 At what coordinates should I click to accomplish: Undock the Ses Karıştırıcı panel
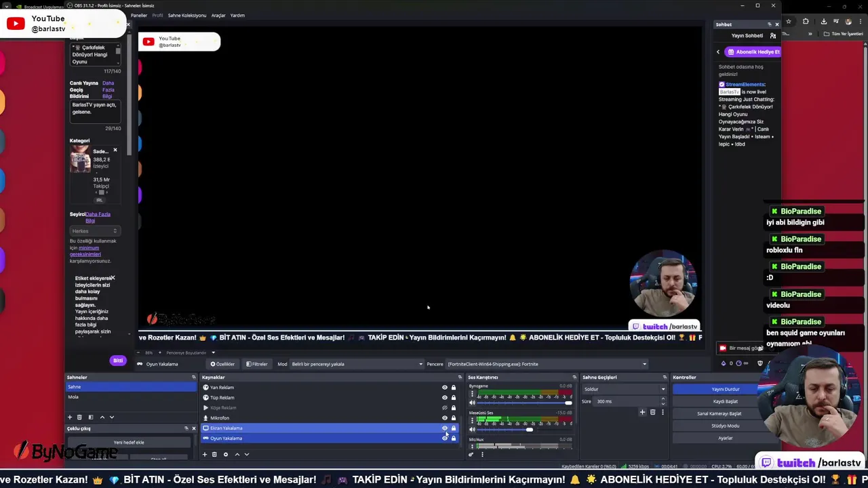(x=574, y=378)
